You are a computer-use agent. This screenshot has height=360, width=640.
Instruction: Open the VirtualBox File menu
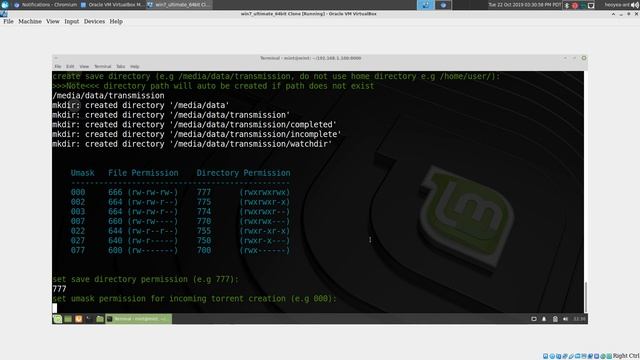[x=8, y=22]
